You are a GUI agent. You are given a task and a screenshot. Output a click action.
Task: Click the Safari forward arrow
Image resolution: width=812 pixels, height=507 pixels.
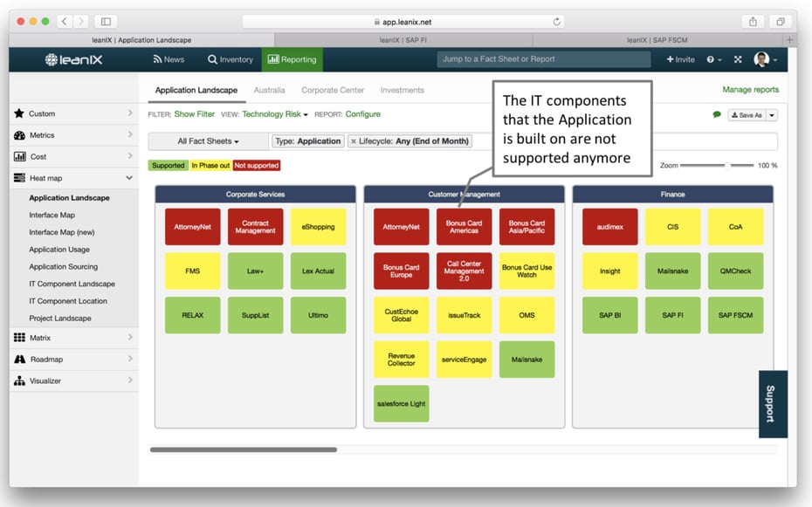pos(80,21)
